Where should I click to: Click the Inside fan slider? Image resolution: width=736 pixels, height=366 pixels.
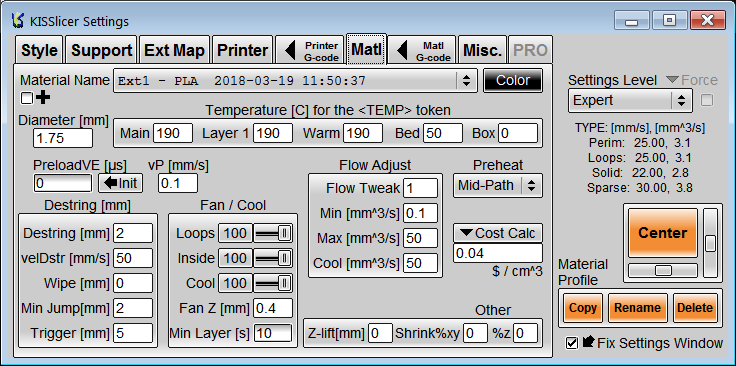coord(273,258)
